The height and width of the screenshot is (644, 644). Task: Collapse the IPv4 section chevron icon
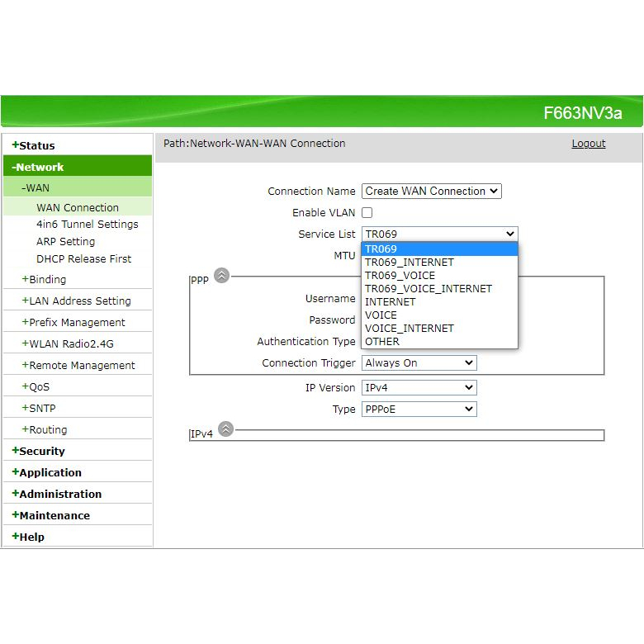click(225, 429)
